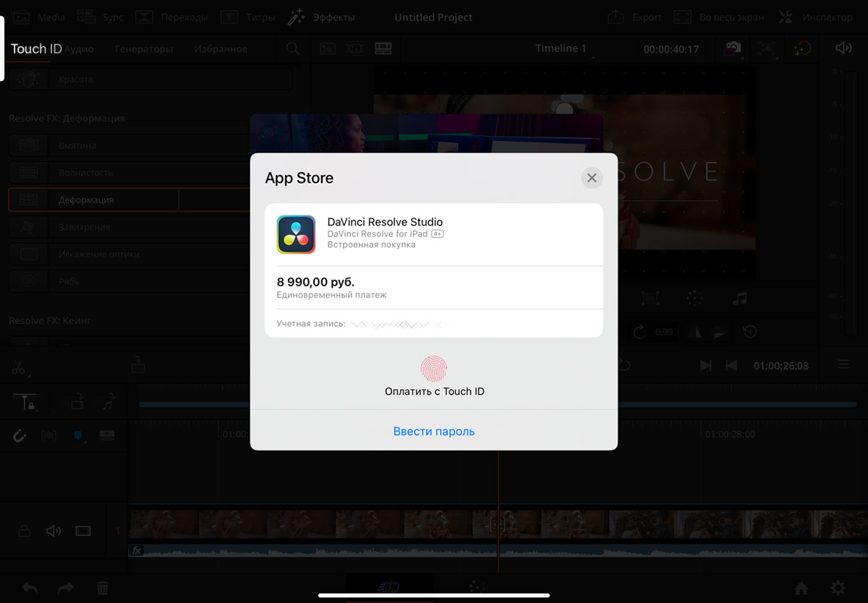Close the App Store purchase dialog
868x603 pixels.
coord(592,178)
